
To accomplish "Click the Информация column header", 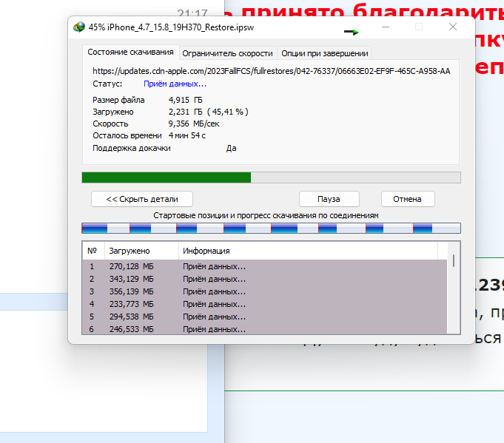I will 308,251.
